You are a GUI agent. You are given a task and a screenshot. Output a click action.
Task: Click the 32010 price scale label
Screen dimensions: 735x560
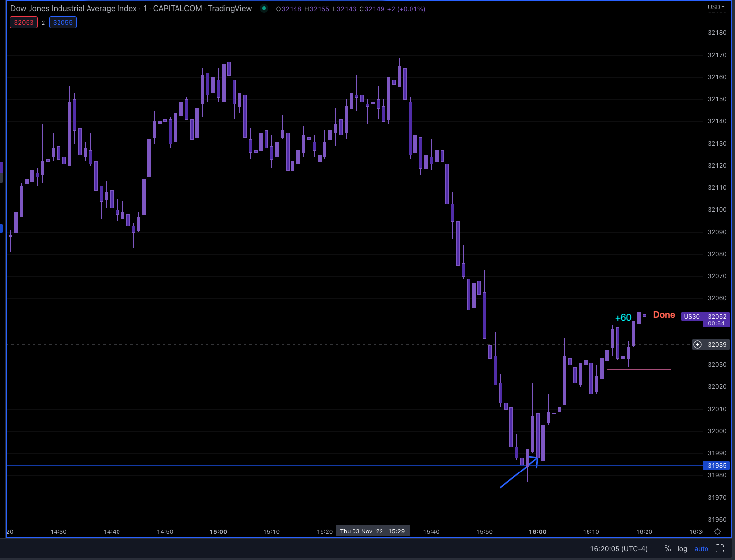tap(717, 409)
